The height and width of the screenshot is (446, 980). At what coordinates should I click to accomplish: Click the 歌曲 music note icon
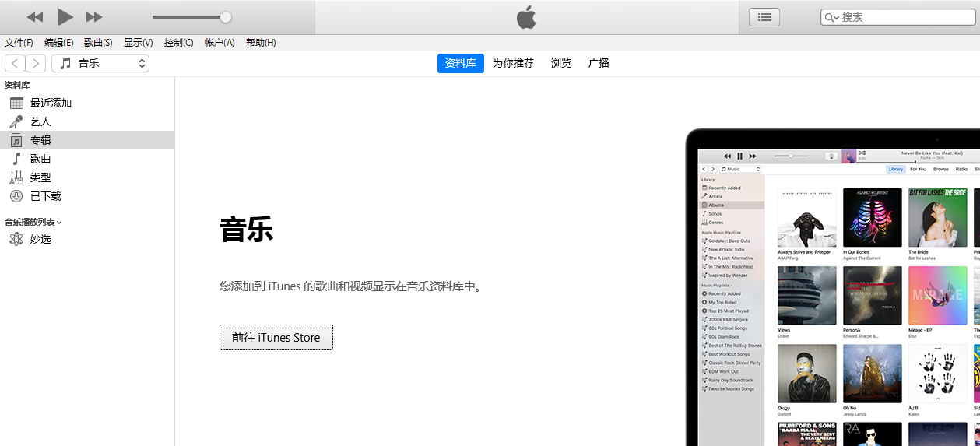tap(16, 159)
